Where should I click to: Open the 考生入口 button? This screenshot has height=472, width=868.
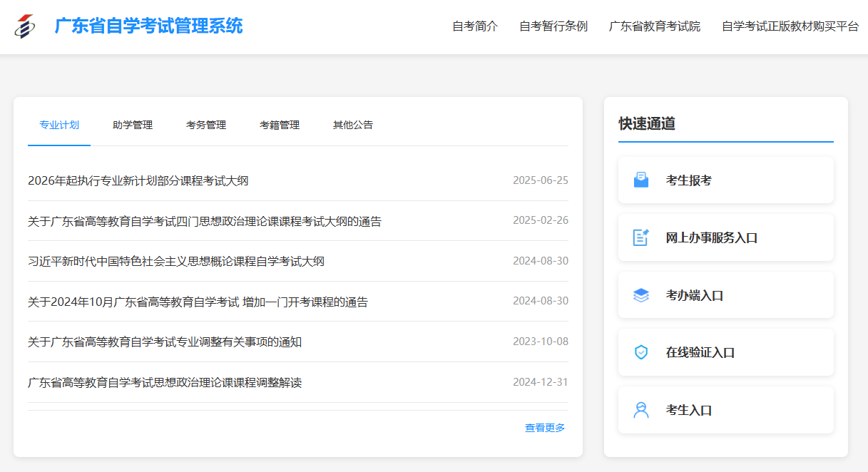tap(726, 410)
